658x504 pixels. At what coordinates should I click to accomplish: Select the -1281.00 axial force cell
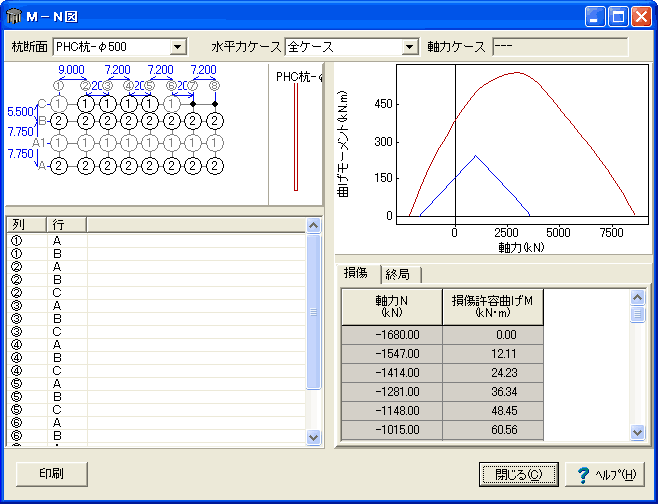tap(392, 392)
